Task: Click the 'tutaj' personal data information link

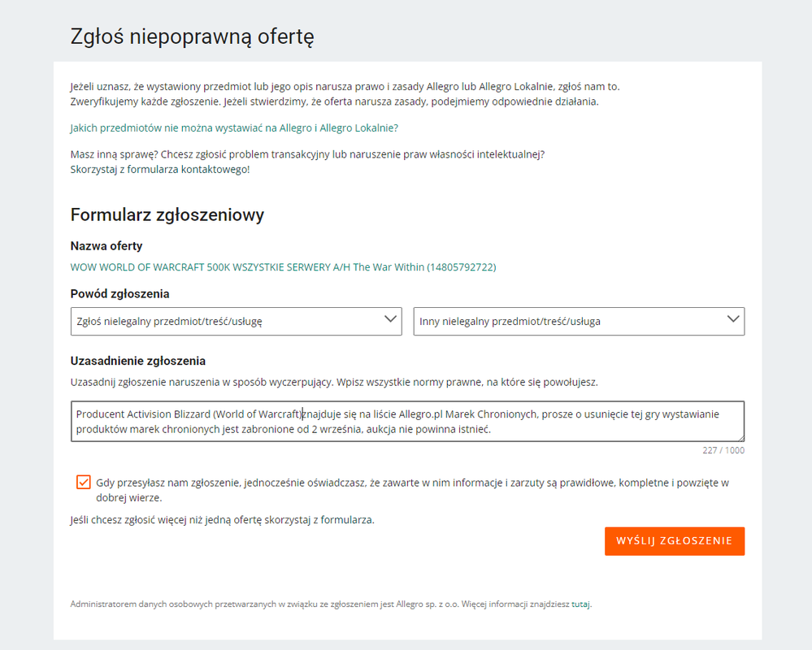Action: click(x=580, y=604)
